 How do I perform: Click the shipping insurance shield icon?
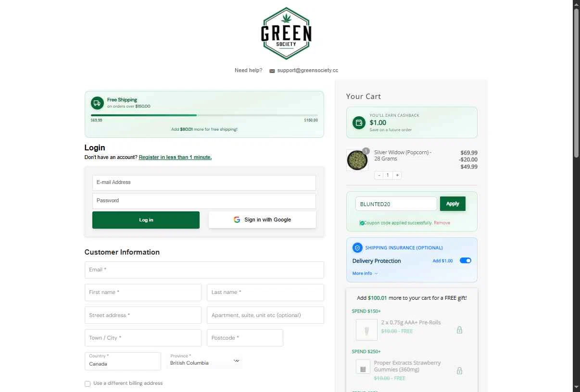[x=357, y=247]
